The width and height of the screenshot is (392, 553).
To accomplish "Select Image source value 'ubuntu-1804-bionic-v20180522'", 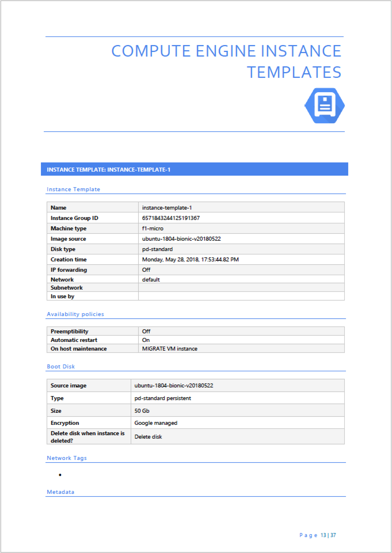I will pos(181,239).
